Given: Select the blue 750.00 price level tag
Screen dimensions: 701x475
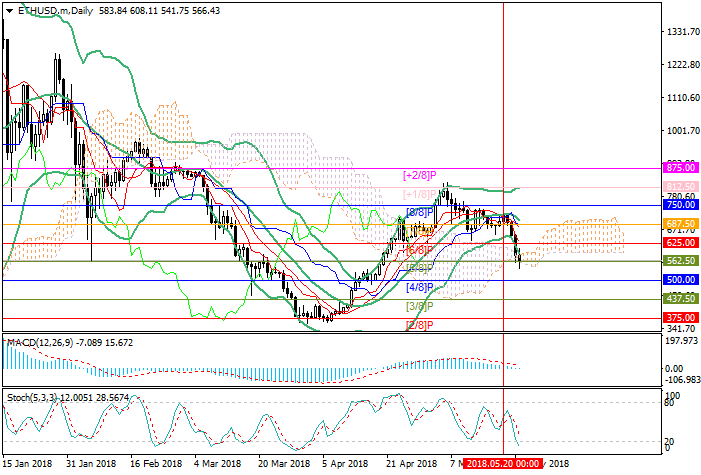Looking at the screenshot, I should [x=680, y=204].
